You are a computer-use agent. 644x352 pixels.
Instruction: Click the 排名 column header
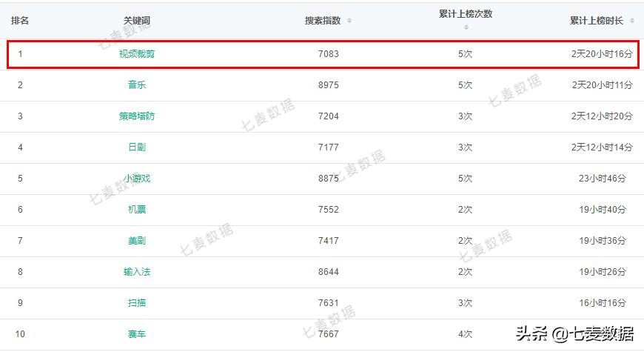coord(20,21)
